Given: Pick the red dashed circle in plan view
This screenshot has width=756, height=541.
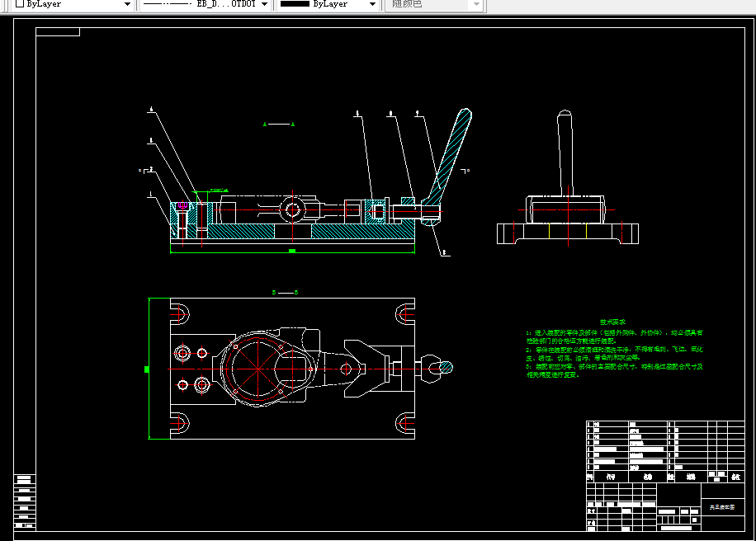Looking at the screenshot, I should pos(258,369).
